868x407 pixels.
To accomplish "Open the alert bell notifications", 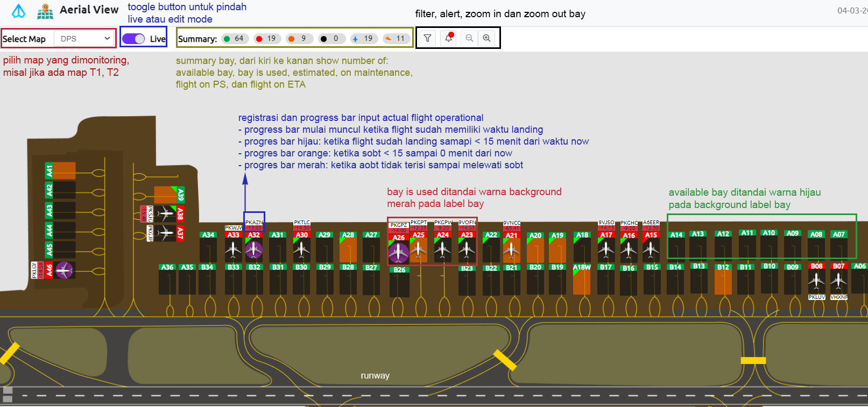I will tap(448, 38).
